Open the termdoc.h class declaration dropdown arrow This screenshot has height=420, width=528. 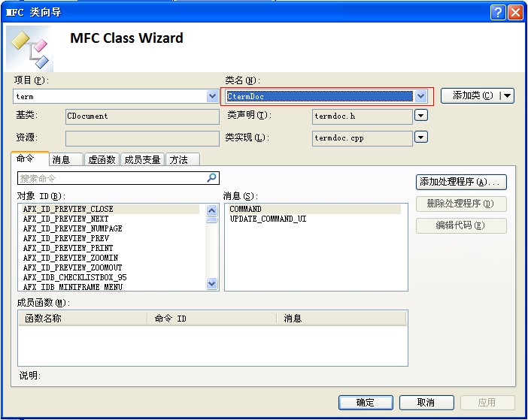tap(421, 116)
